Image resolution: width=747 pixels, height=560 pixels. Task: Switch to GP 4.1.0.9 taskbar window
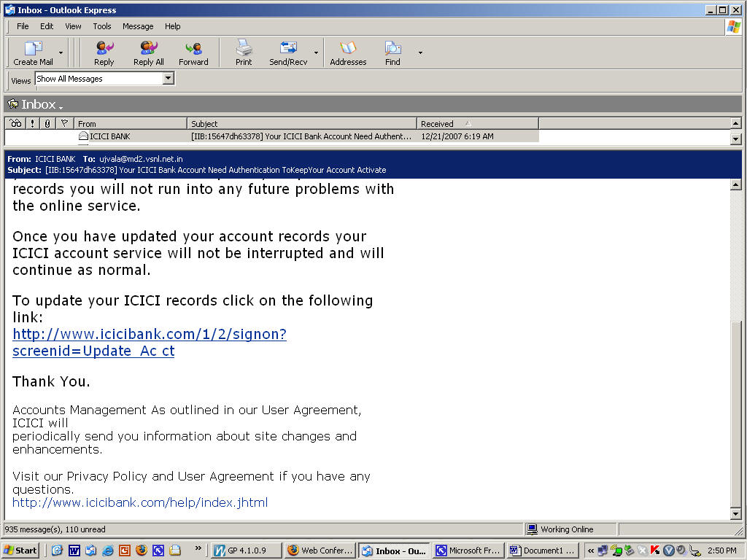click(246, 551)
